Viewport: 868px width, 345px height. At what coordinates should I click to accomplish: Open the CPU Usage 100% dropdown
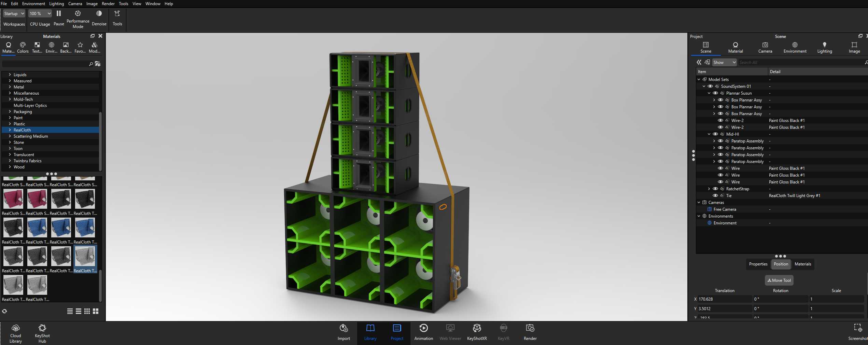pos(40,14)
